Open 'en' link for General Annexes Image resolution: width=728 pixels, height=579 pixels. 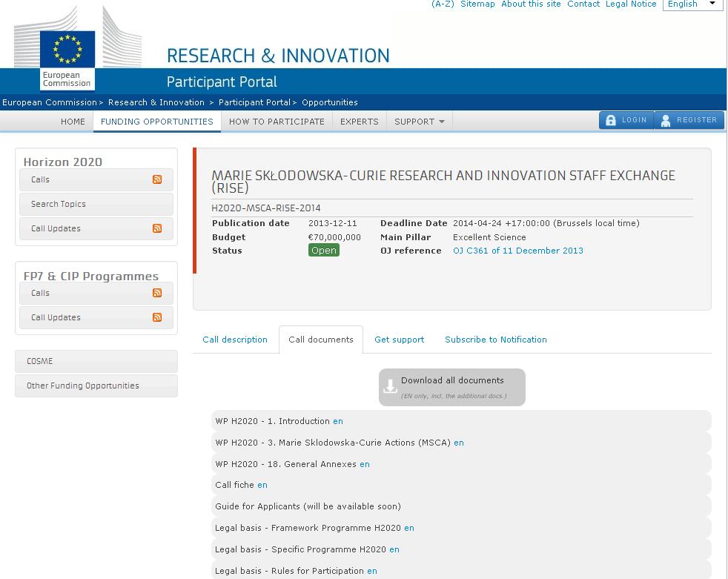tap(365, 464)
